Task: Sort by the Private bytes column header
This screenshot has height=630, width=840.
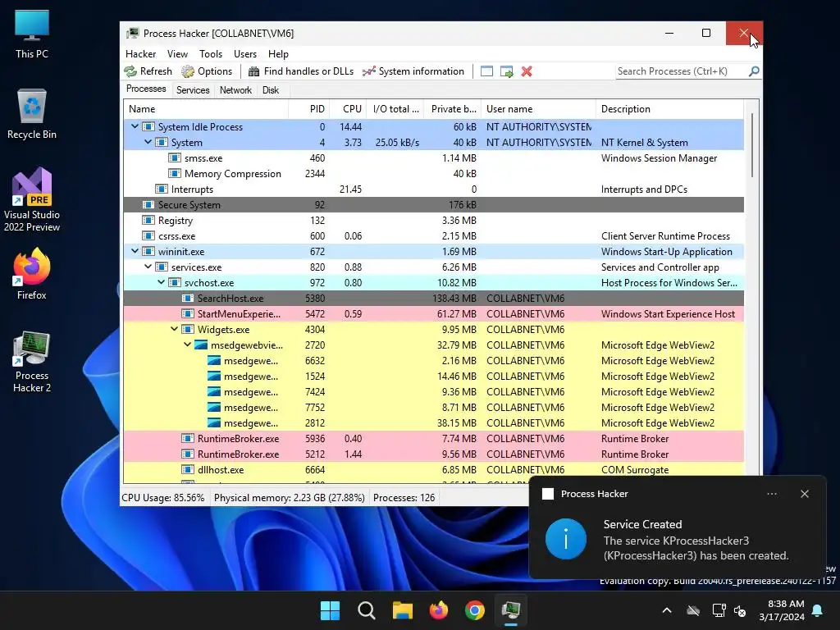Action: tap(452, 109)
